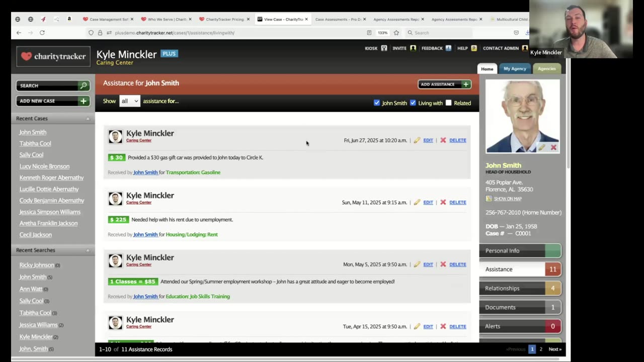
Task: Click red X delete icon for Jun 27 record
Action: 443,140
